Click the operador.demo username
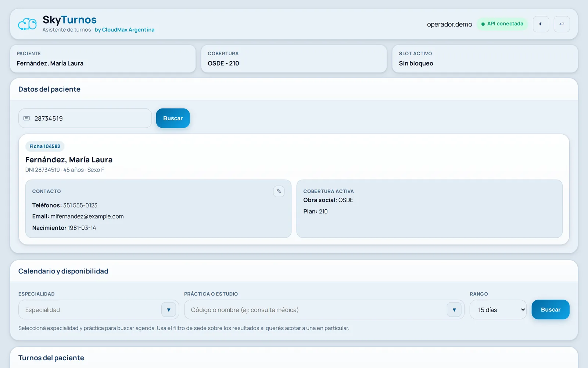Viewport: 588px width, 368px height. pyautogui.click(x=449, y=24)
